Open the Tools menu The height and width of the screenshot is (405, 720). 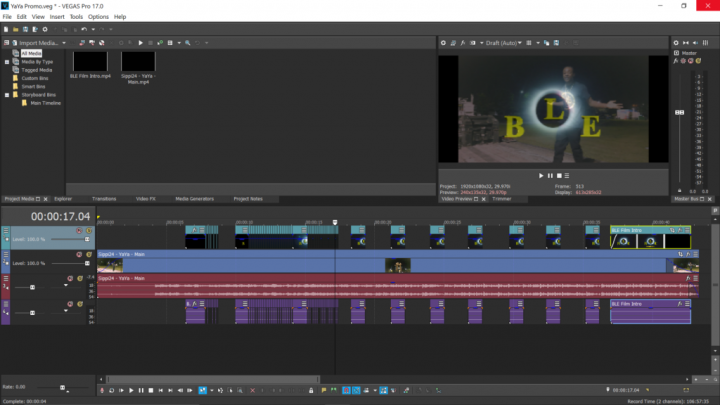76,17
